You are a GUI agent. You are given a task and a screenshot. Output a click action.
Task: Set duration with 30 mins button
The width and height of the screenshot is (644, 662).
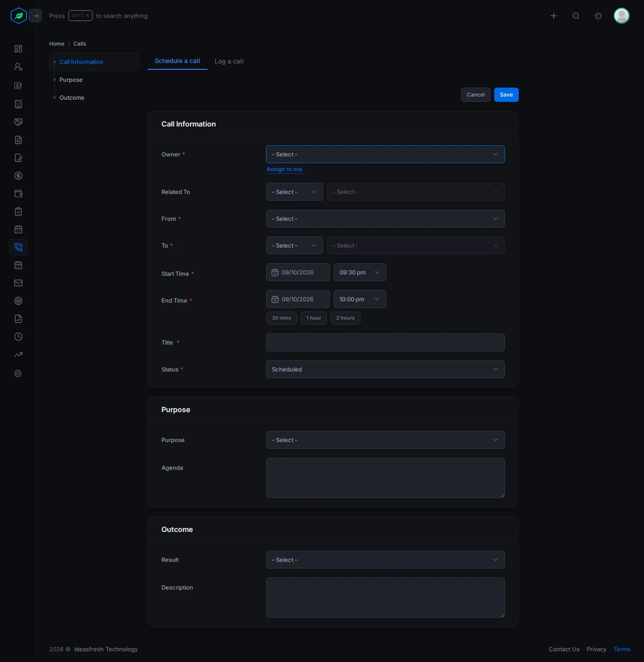[x=281, y=318]
